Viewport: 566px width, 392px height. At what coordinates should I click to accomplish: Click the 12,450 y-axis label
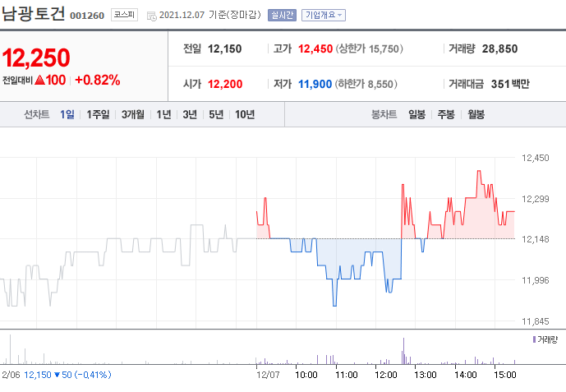pos(536,158)
